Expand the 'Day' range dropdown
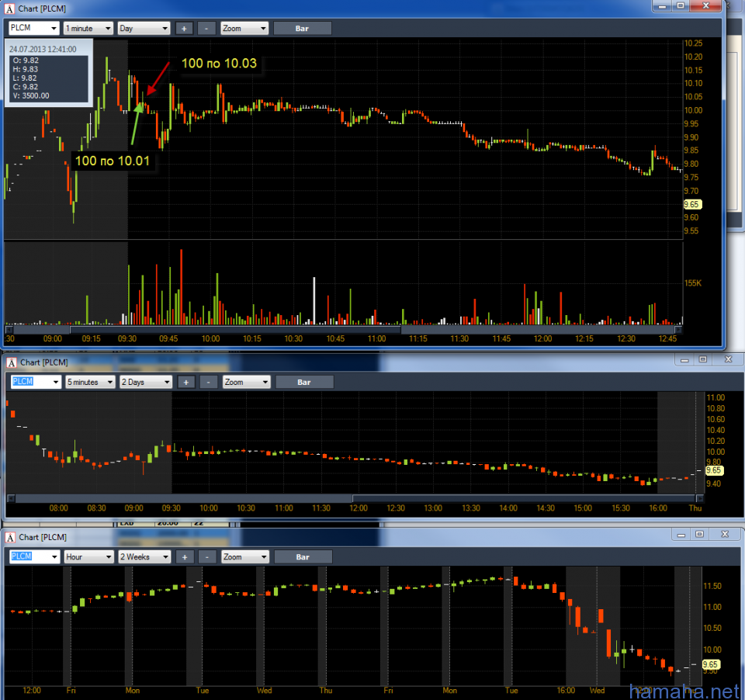This screenshot has height=700, width=745. [x=144, y=29]
